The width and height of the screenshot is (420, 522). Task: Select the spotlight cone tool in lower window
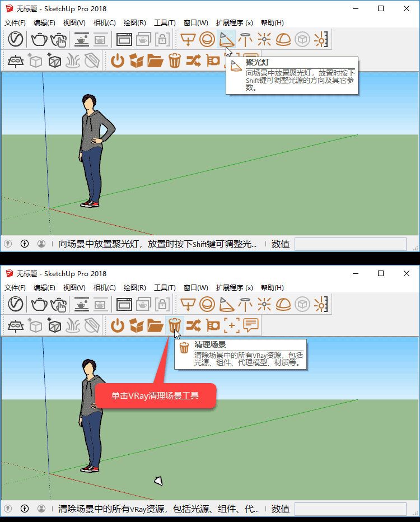tap(226, 304)
